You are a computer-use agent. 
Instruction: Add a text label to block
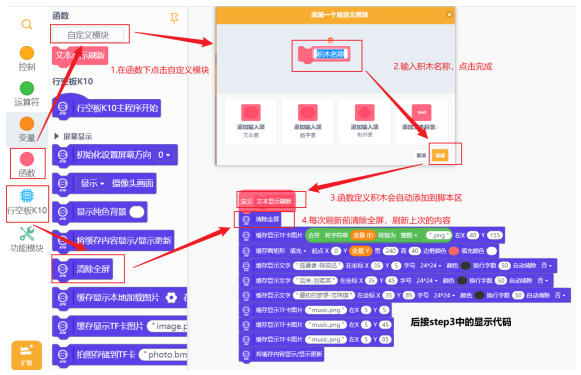(421, 121)
